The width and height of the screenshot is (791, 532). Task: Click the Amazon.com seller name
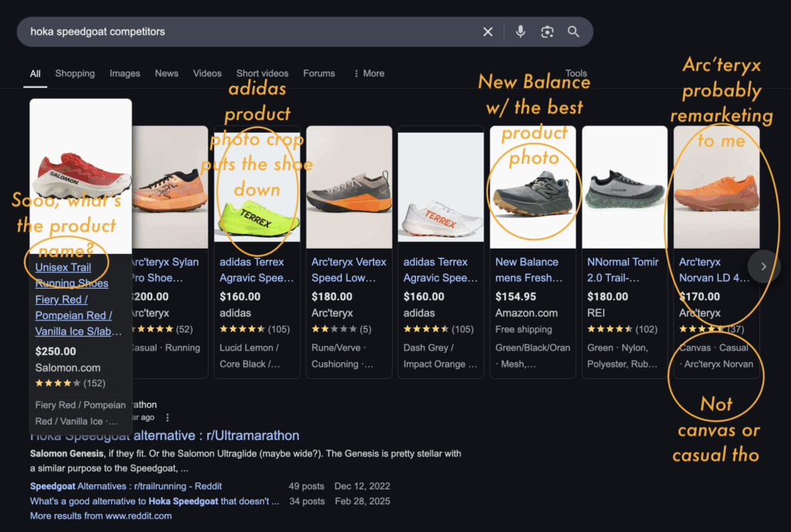pos(526,313)
